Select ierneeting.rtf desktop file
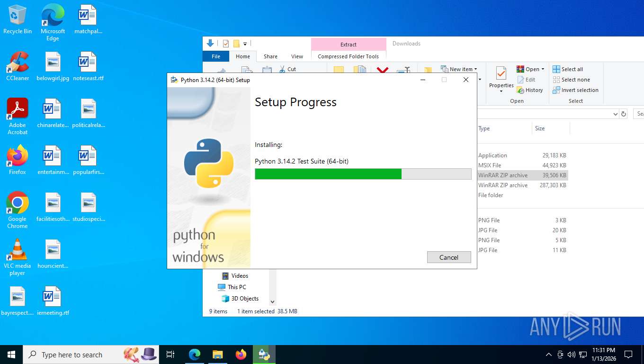Screen dimensions: 644x364 53,301
